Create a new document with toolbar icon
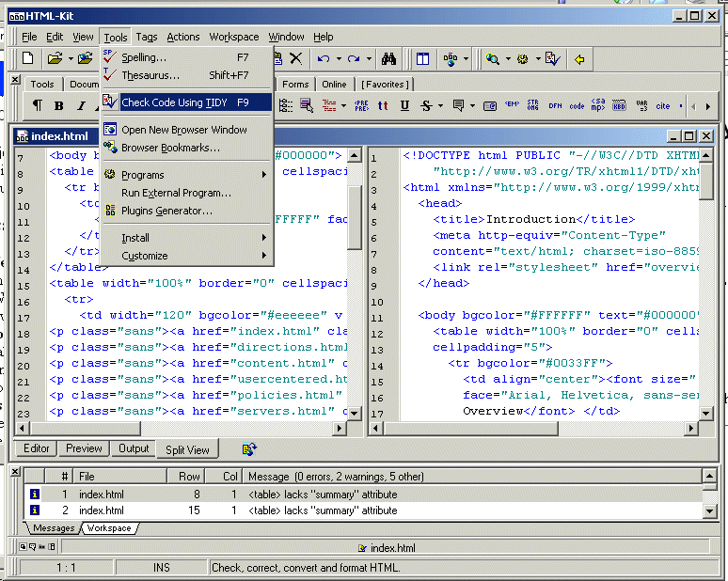The width and height of the screenshot is (728, 581). click(x=27, y=58)
